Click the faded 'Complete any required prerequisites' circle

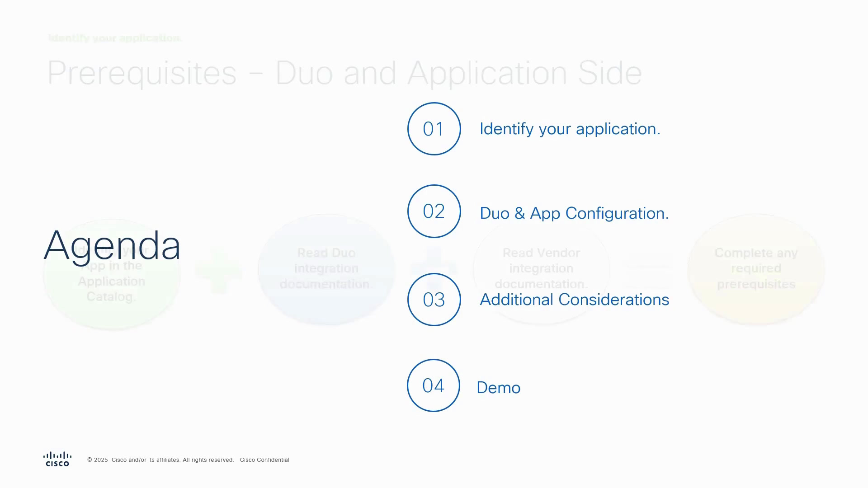(x=756, y=269)
